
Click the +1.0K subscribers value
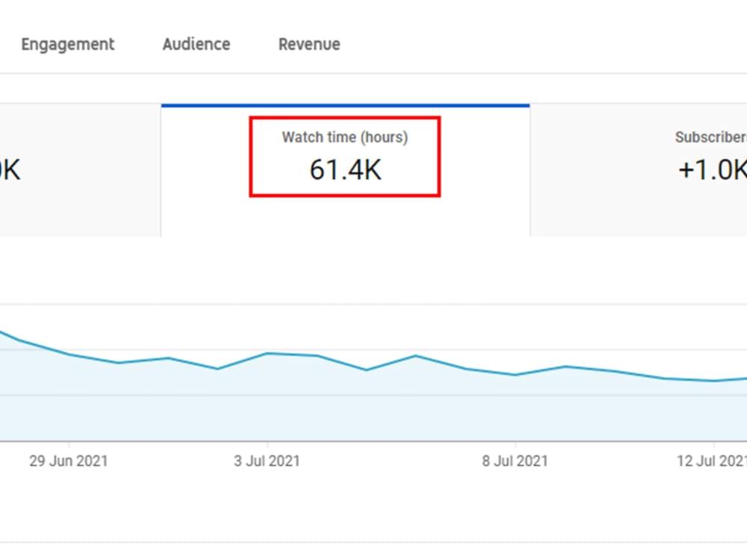pyautogui.click(x=713, y=170)
